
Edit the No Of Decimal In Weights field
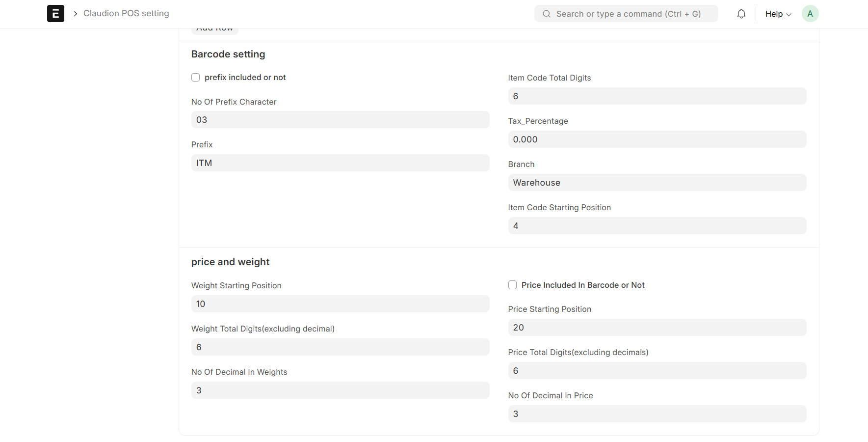tap(340, 390)
